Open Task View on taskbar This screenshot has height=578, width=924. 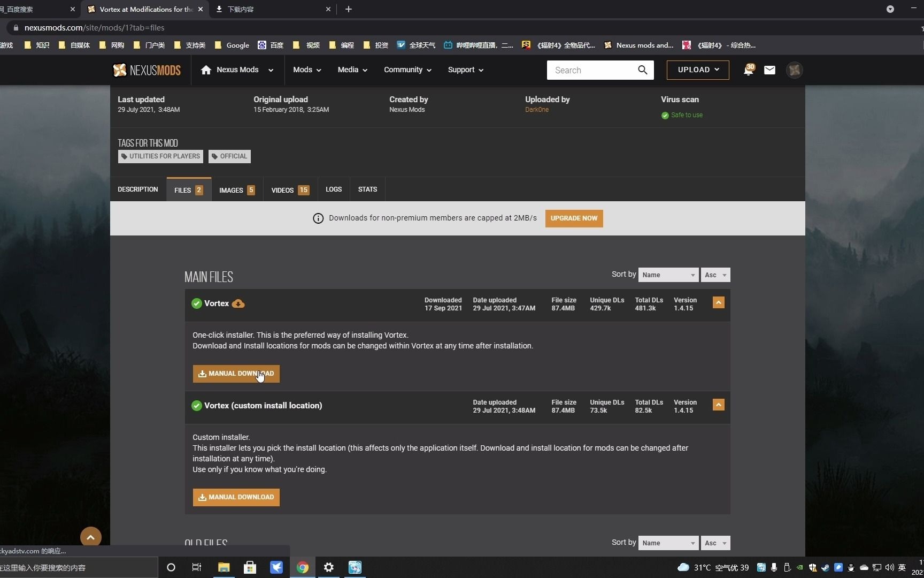(x=197, y=567)
